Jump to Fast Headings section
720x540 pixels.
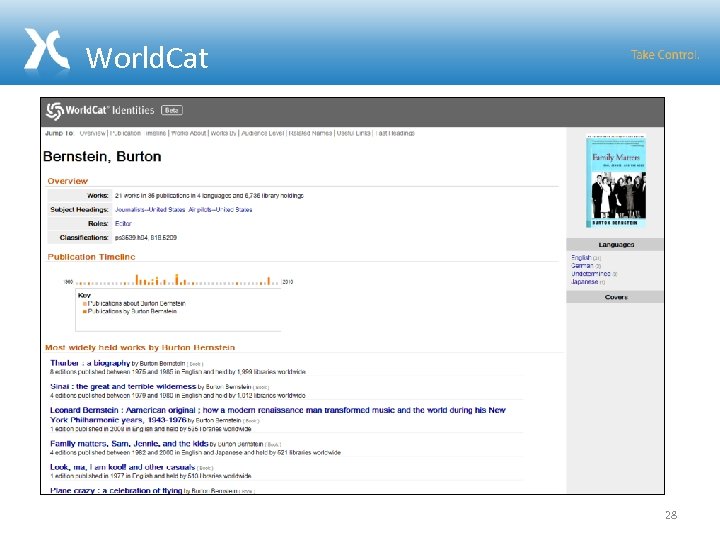[x=395, y=133]
